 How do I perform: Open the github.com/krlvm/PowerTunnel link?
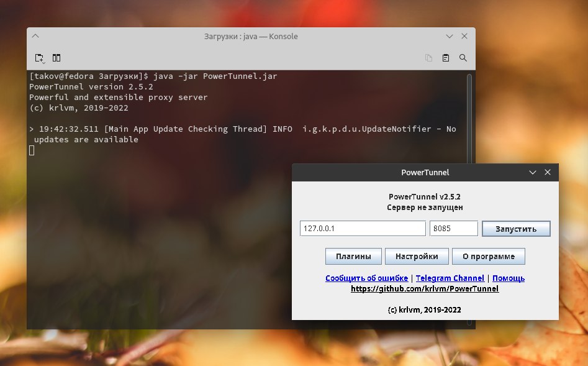(425, 289)
